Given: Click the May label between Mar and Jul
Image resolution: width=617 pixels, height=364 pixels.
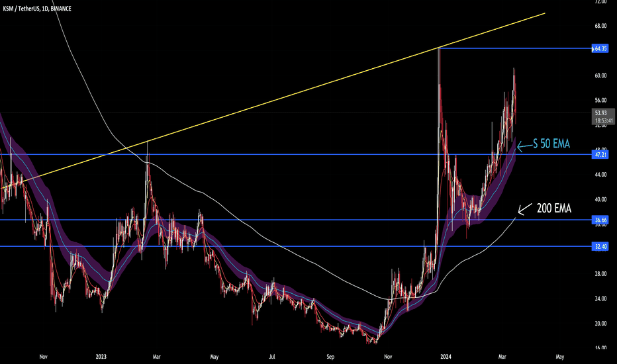Looking at the screenshot, I should coord(214,357).
